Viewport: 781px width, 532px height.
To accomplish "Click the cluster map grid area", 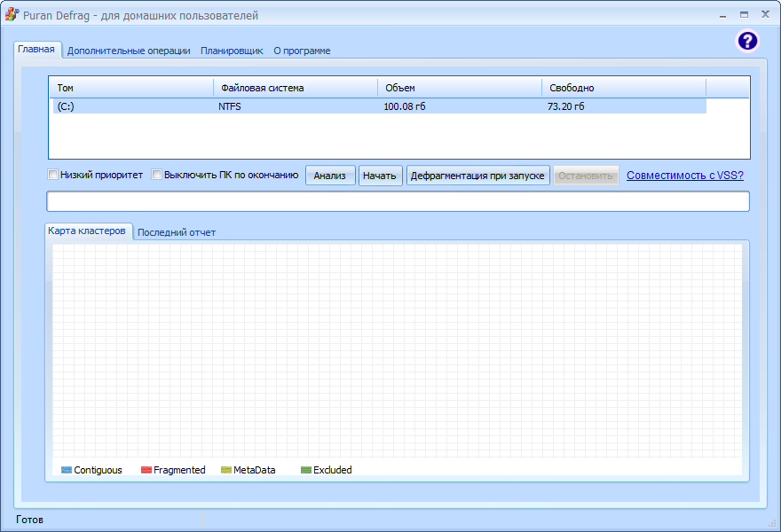I will tap(397, 351).
